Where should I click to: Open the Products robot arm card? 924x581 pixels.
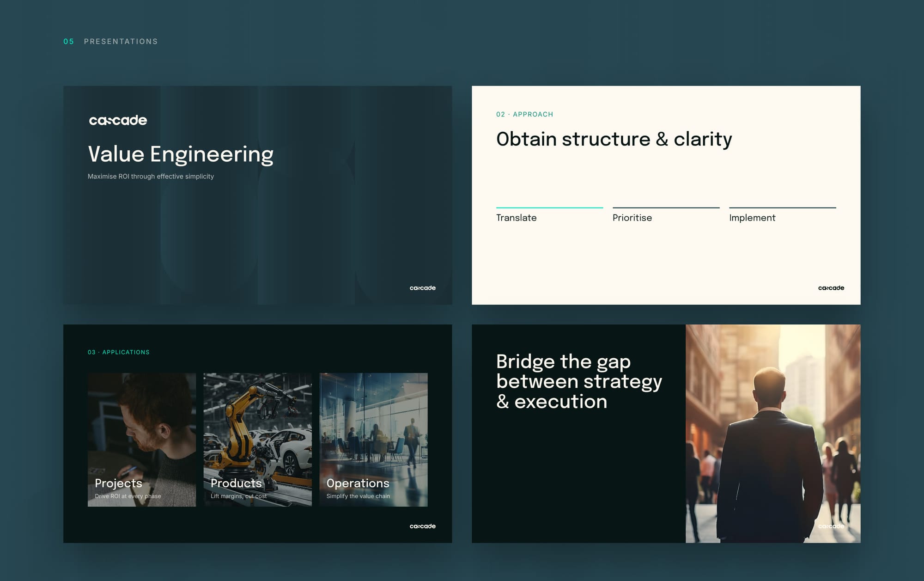(258, 440)
